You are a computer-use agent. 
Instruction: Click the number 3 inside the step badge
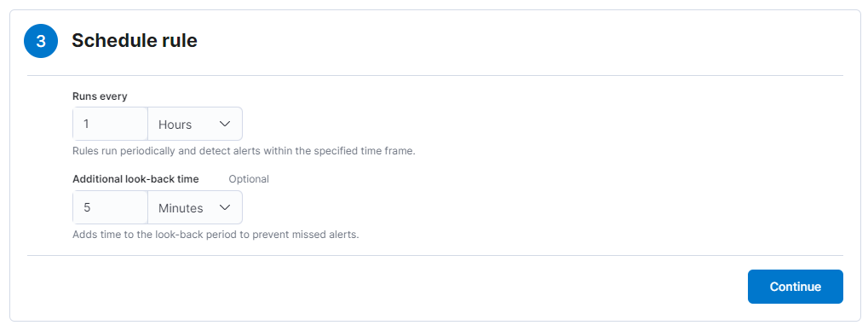[x=41, y=41]
